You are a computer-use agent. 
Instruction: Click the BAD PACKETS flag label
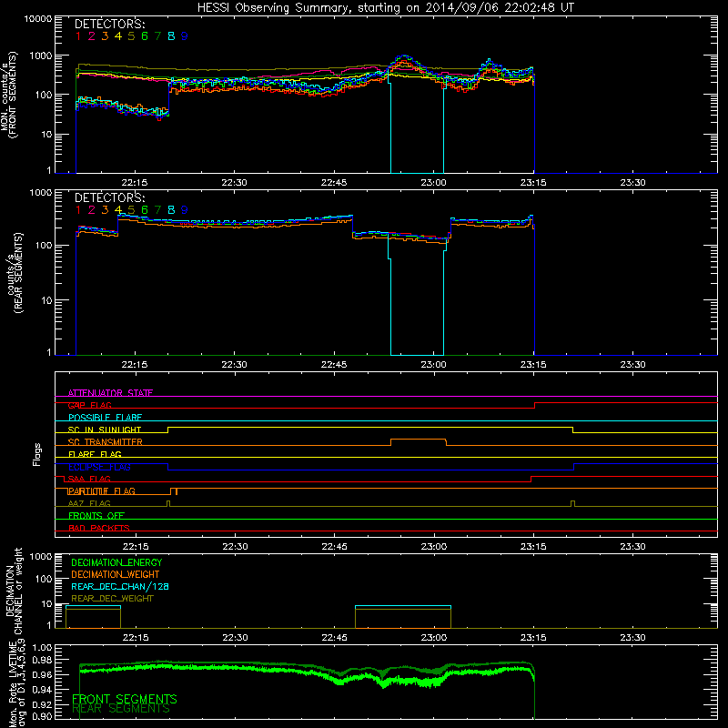click(99, 528)
